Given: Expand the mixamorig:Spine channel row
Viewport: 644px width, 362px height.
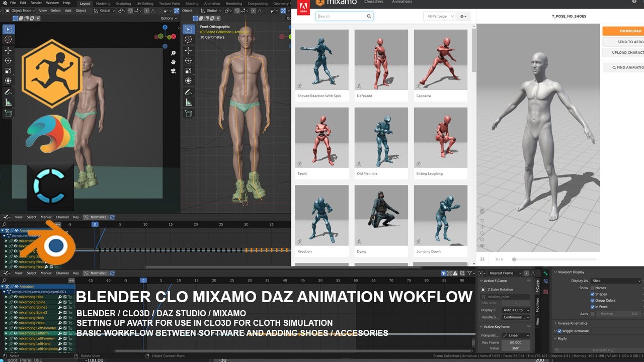Looking at the screenshot, I should [x=7, y=302].
